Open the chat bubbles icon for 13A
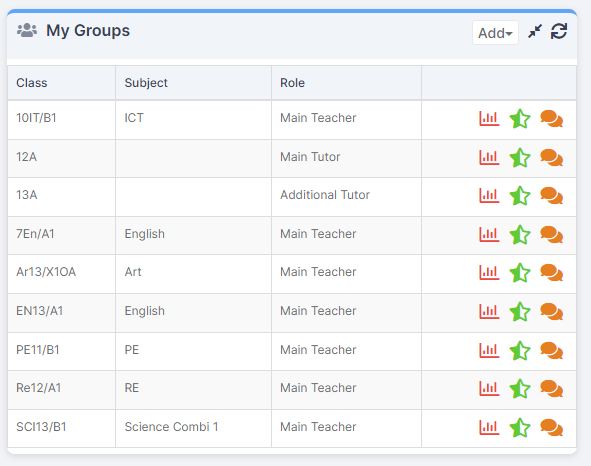The height and width of the screenshot is (466, 591). pyautogui.click(x=551, y=196)
